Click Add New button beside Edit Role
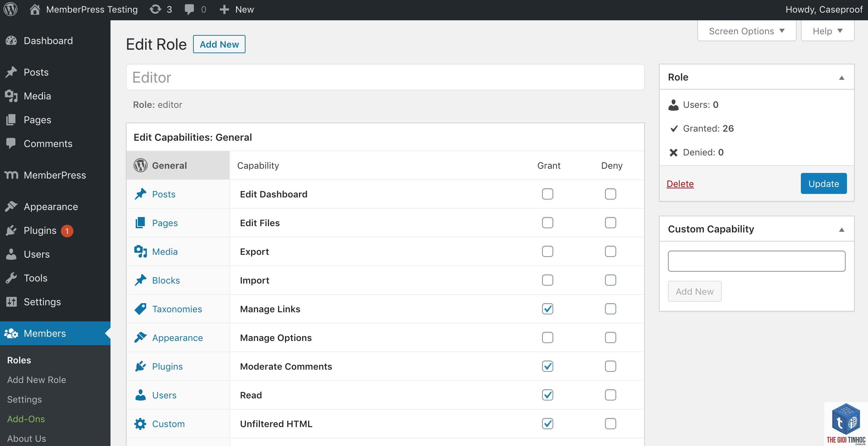 click(219, 44)
